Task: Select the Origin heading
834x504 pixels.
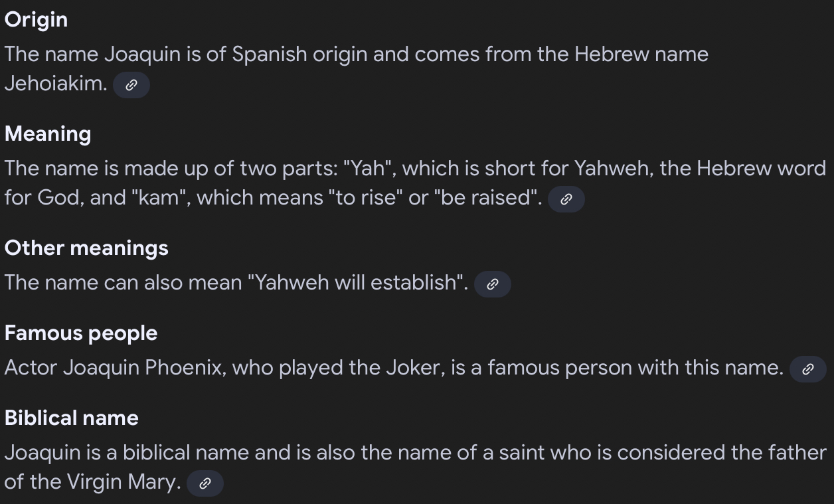Action: (x=36, y=20)
